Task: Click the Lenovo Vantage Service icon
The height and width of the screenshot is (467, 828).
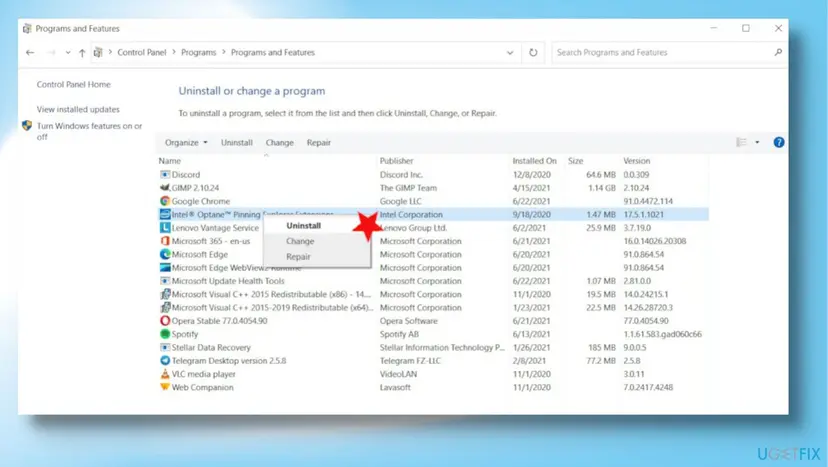Action: coord(165,227)
